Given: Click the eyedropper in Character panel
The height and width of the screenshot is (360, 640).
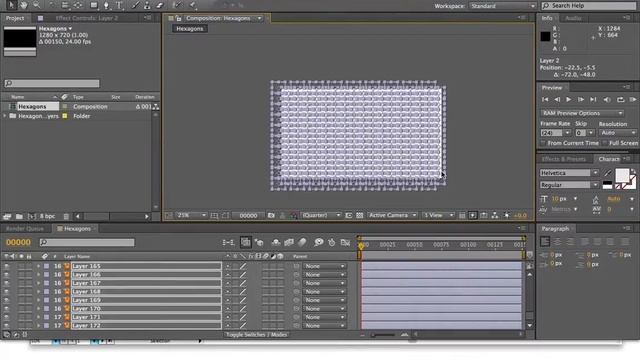Looking at the screenshot, I should pos(608,173).
